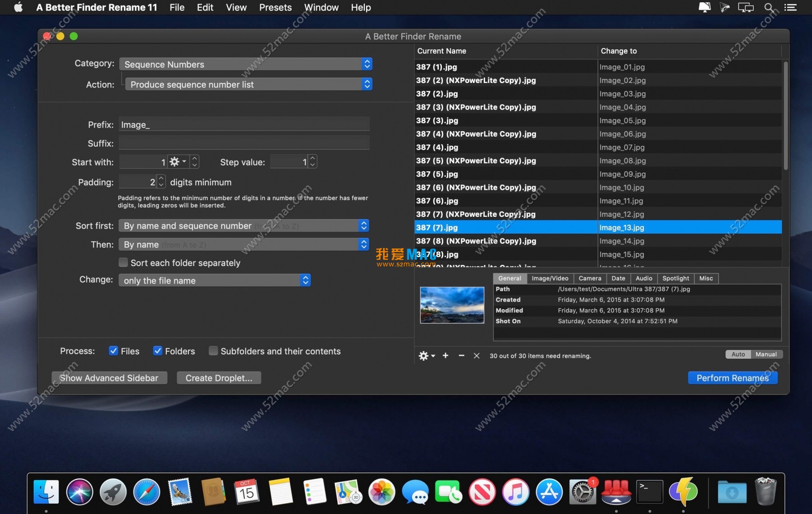
Task: Open FaceTime icon in Dock
Action: [x=448, y=491]
